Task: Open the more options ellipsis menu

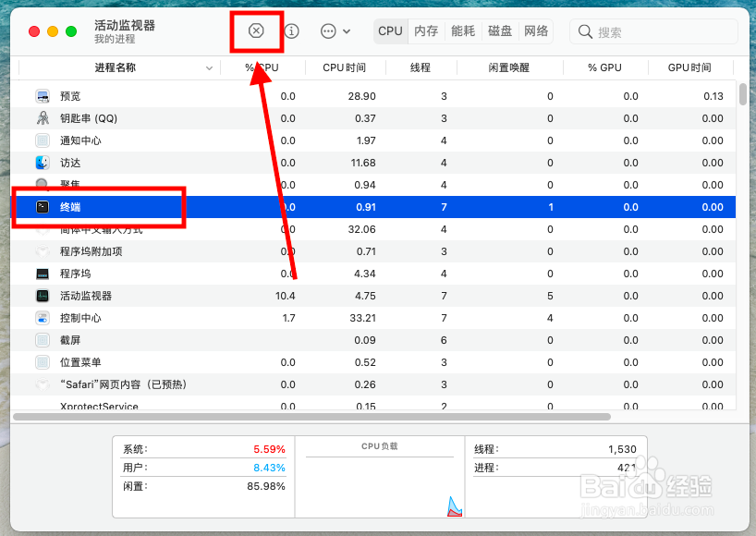Action: (x=332, y=30)
